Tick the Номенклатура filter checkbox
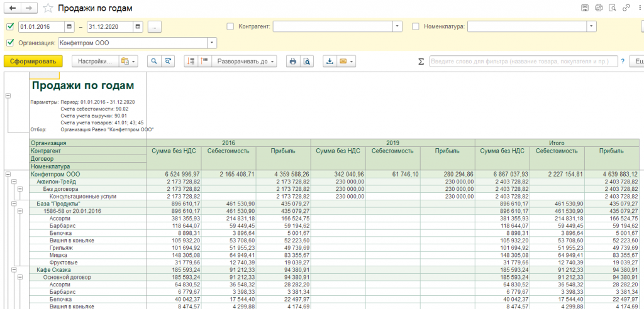This screenshot has width=644, height=309. [x=416, y=26]
